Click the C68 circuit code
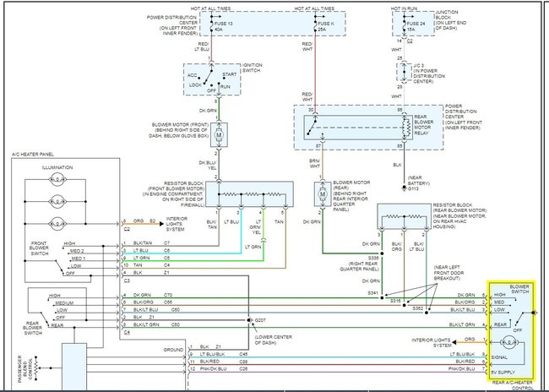This screenshot has height=392, width=549. [x=244, y=362]
